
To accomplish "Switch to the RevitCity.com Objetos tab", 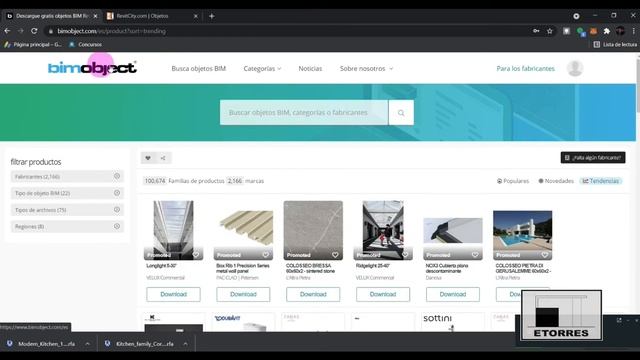I will [151, 16].
